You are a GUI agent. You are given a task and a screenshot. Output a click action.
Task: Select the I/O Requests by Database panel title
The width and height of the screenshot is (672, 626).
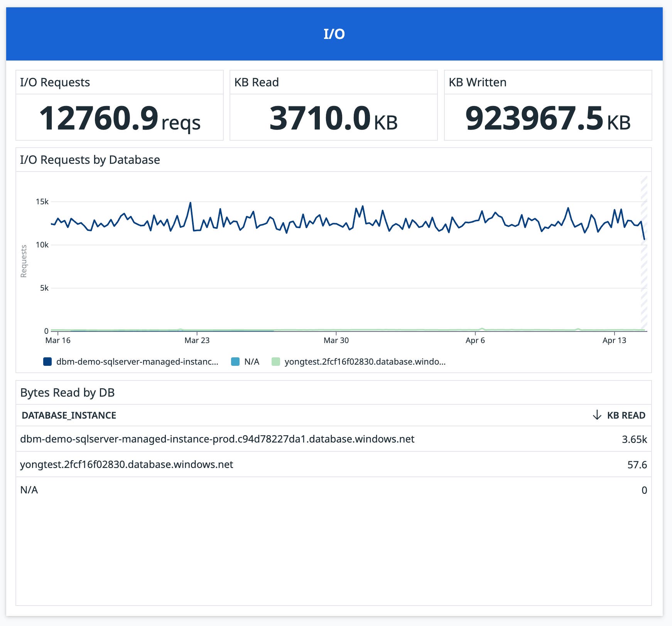90,160
